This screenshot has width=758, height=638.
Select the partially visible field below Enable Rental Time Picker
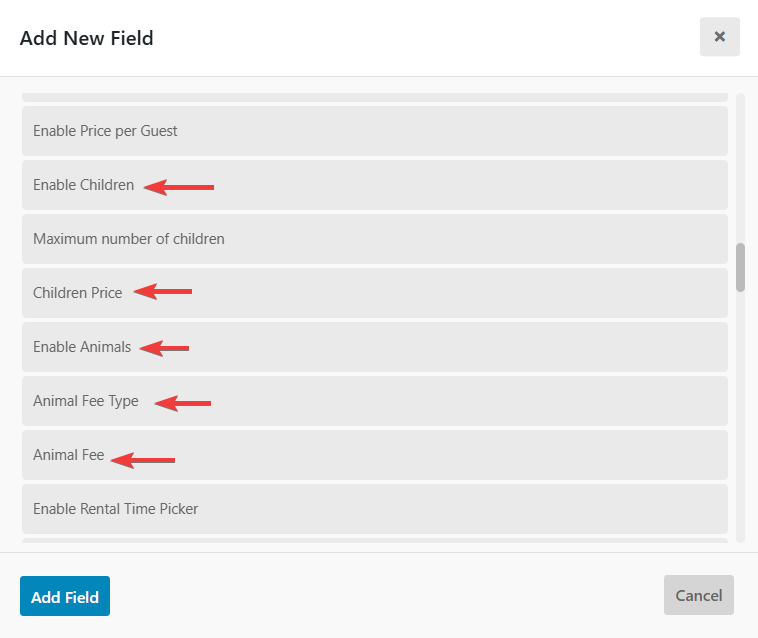tap(374, 541)
